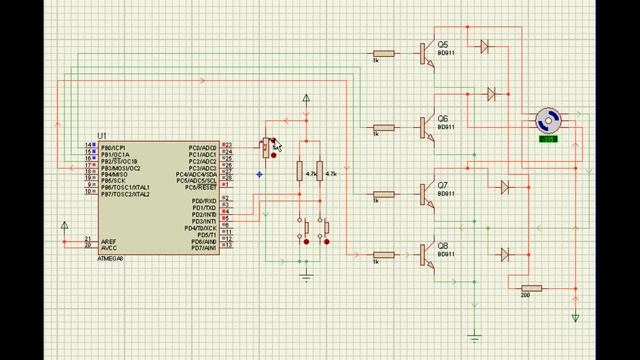Select the Q7 BD911 transistor symbol
Screen dimensions: 640x360
tap(427, 195)
